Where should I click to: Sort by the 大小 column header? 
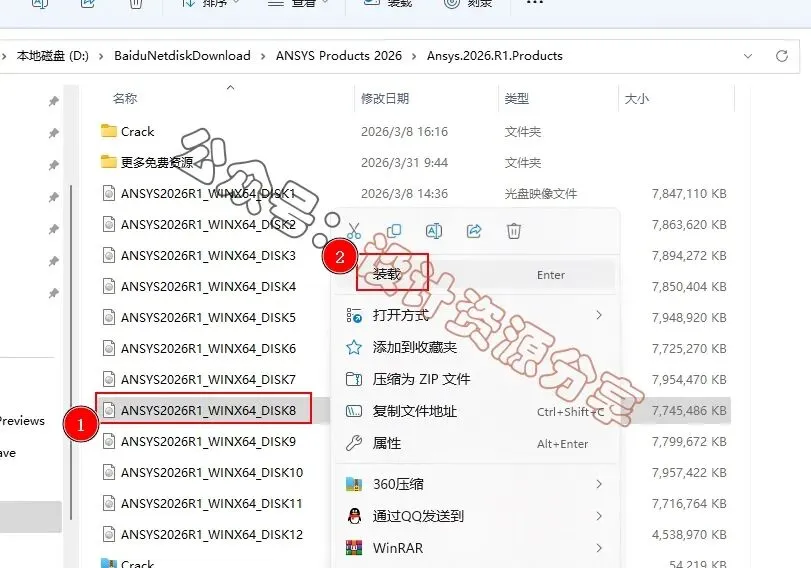click(637, 98)
